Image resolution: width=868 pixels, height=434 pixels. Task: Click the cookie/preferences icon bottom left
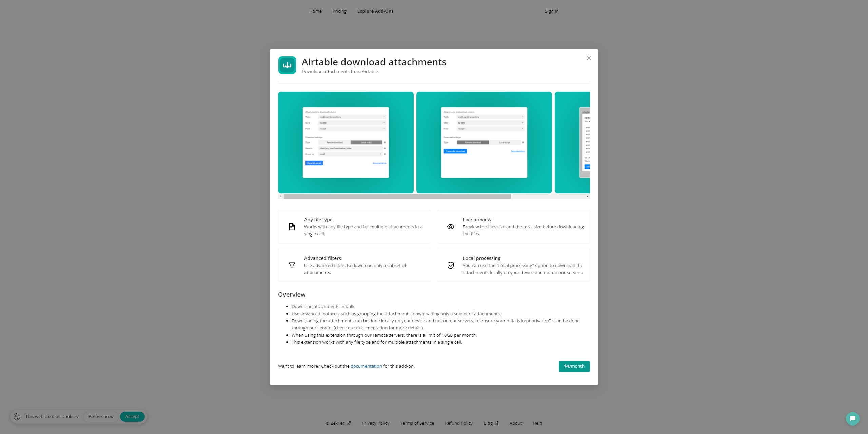pyautogui.click(x=17, y=416)
